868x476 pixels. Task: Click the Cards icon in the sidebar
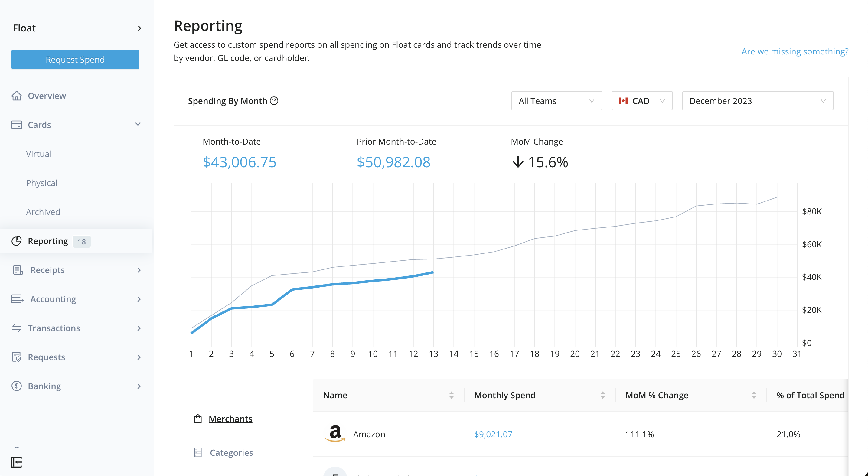(x=17, y=124)
